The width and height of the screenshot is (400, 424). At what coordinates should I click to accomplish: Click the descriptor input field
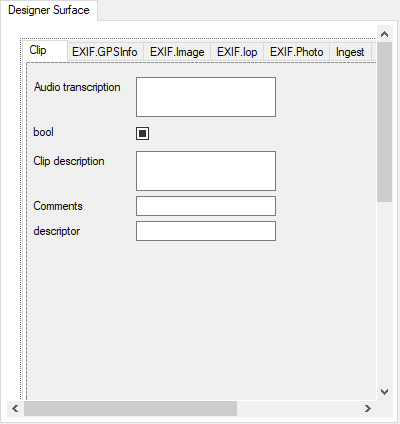206,231
